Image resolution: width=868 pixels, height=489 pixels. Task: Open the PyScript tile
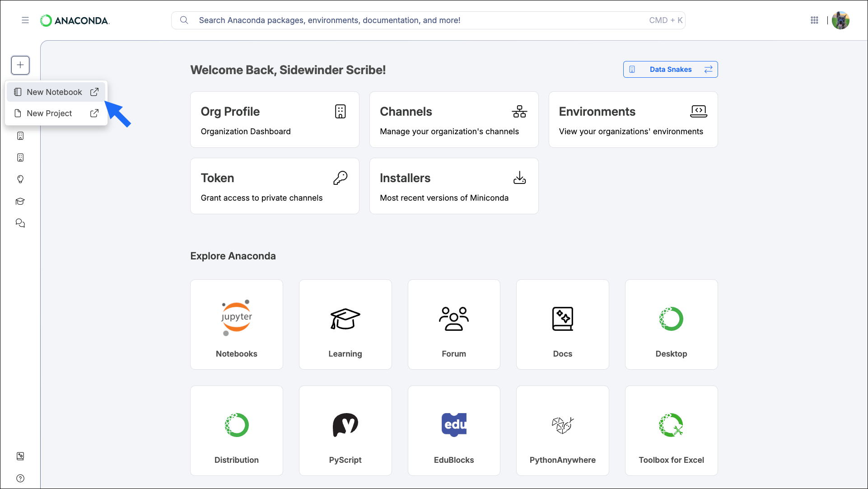(x=345, y=431)
